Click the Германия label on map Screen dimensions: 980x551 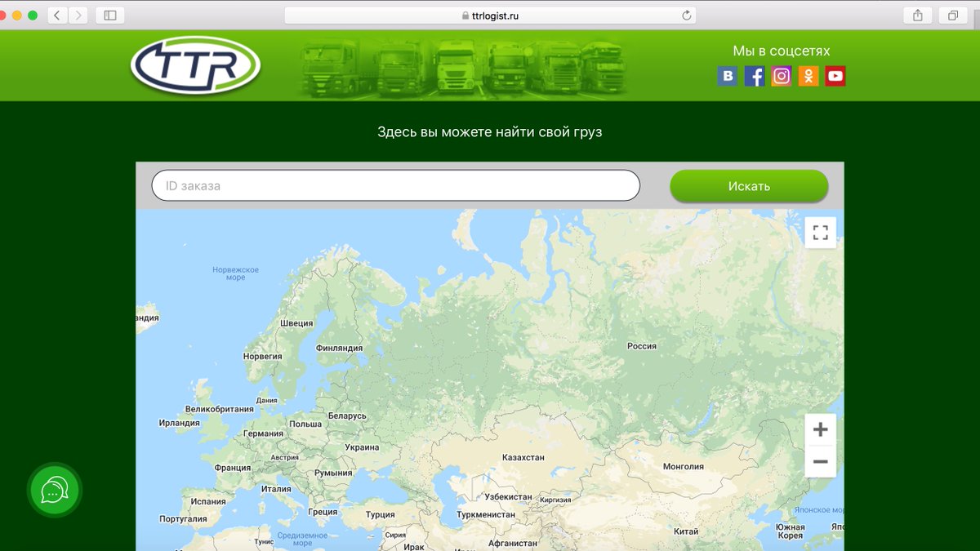pyautogui.click(x=263, y=433)
